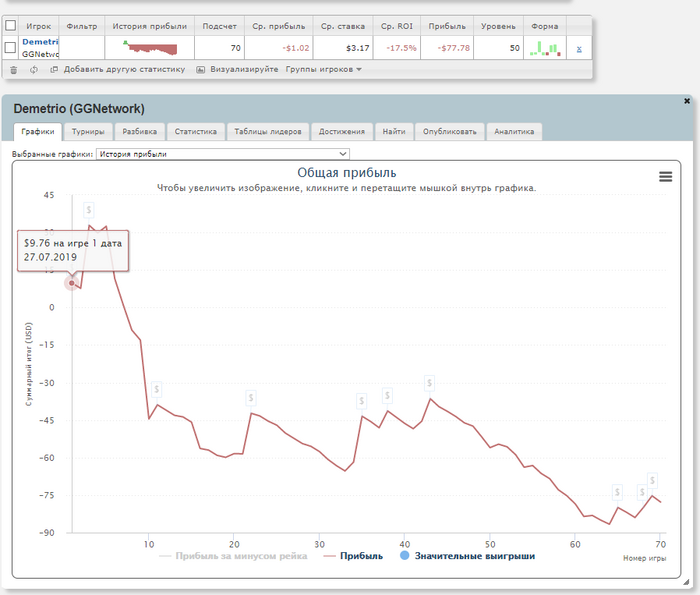
Task: Click the $ flag marker near game 11
Action: [x=156, y=389]
